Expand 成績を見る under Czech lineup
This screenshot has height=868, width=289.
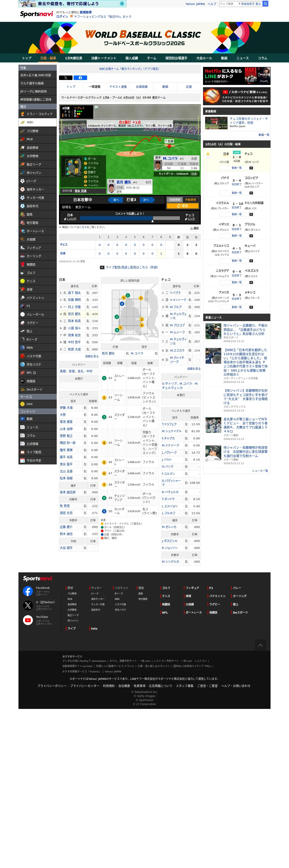194,369
